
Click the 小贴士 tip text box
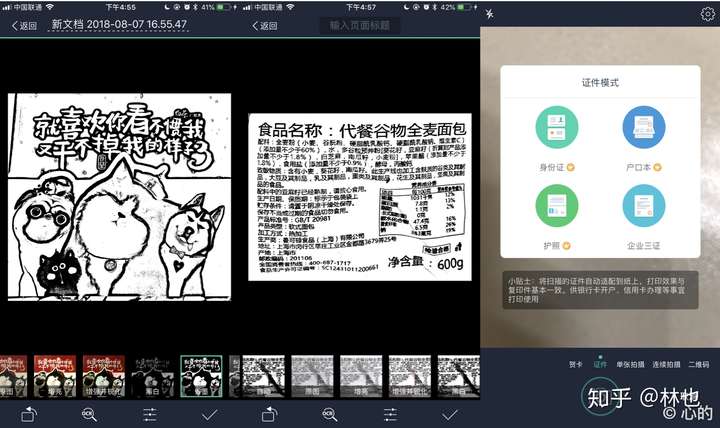coord(600,290)
